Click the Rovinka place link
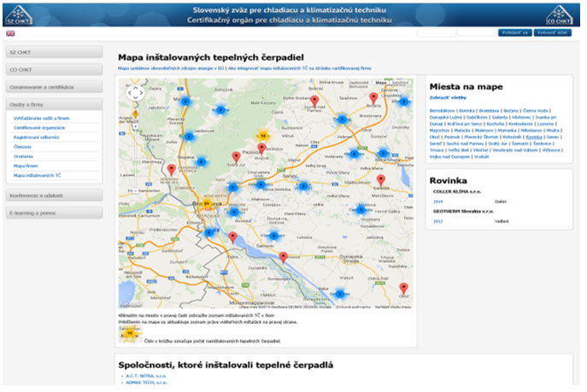587x392 pixels. [x=534, y=137]
